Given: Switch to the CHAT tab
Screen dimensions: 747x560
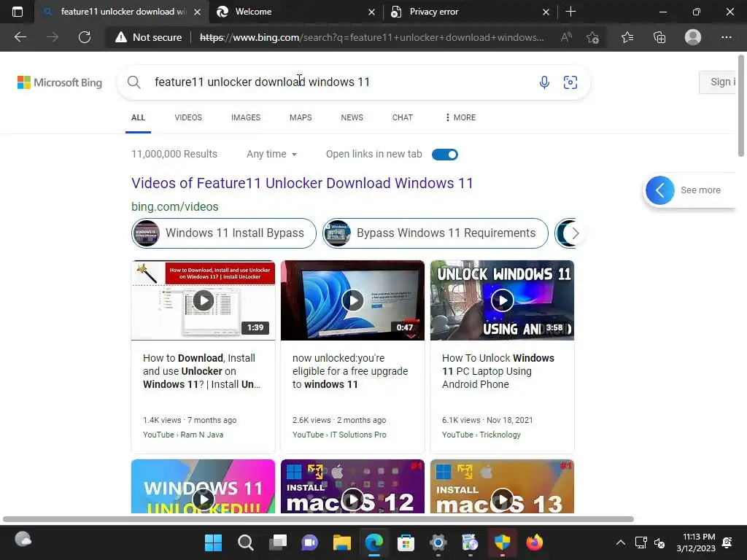Looking at the screenshot, I should (x=403, y=117).
